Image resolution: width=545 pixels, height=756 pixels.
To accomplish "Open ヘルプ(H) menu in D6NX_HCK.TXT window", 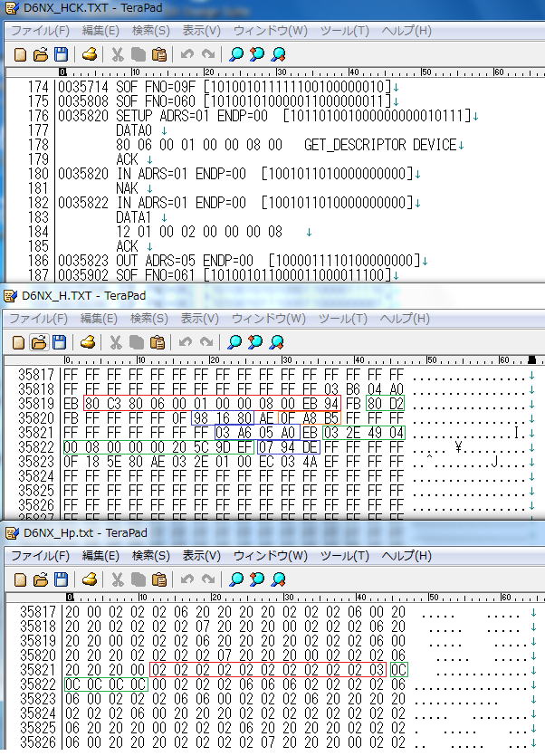I will 406,31.
